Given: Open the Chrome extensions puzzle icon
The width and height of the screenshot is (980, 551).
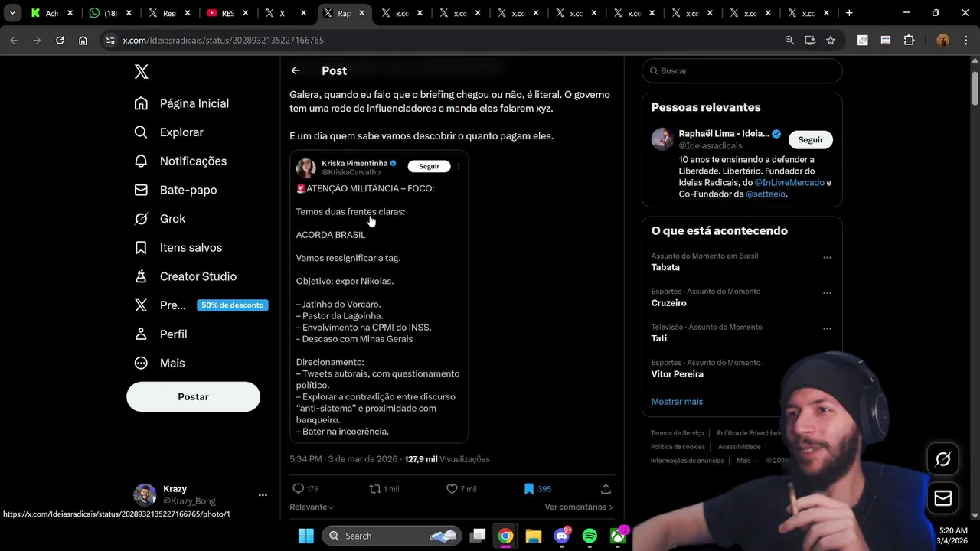Looking at the screenshot, I should pos(909,40).
